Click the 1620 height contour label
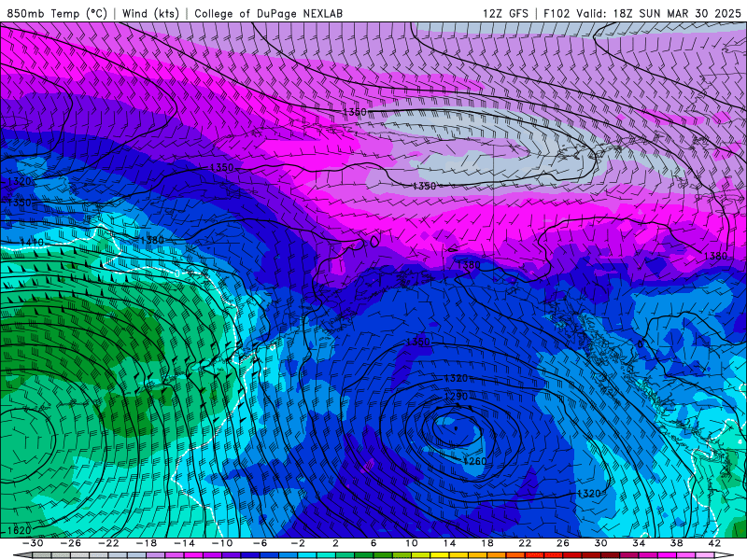The image size is (747, 560). click(x=19, y=530)
